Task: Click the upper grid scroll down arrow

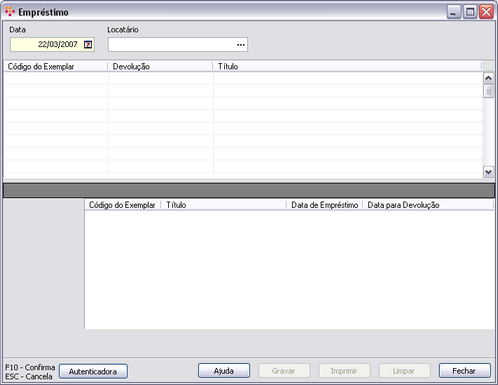Action: pos(488,172)
